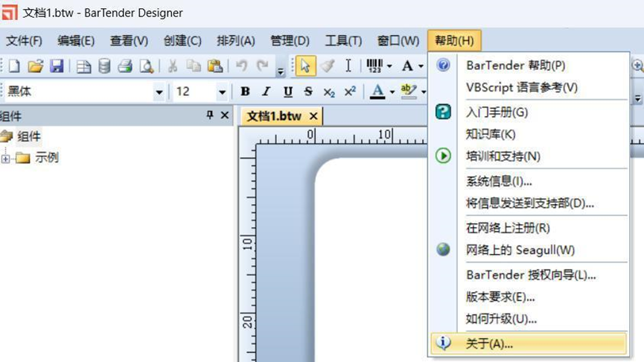
Task: Expand the 示例 folder in the tree
Action: [x=6, y=158]
